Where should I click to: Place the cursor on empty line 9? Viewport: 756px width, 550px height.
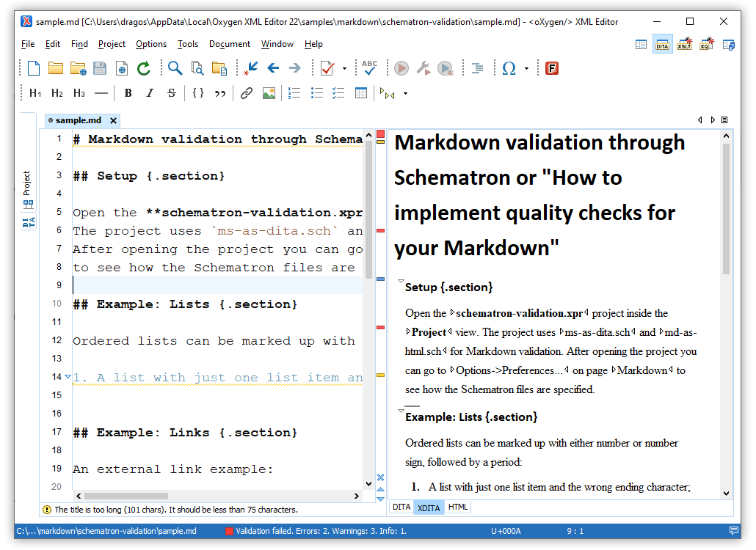click(x=217, y=285)
